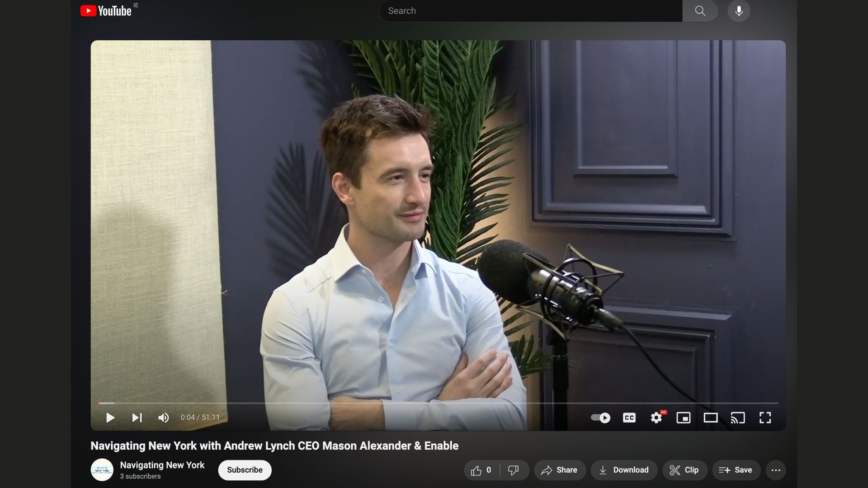
Task: Toggle the autoplay switch
Action: pyautogui.click(x=600, y=418)
